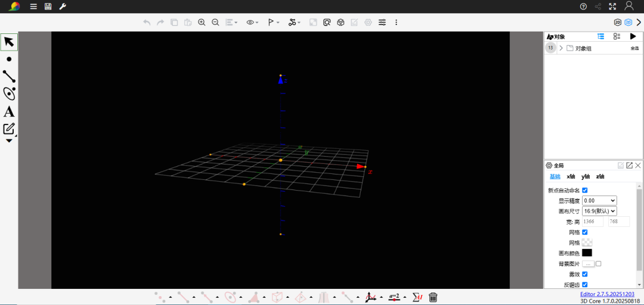This screenshot has height=305, width=644.
Task: Switch to 3D mode icon
Action: (628, 23)
